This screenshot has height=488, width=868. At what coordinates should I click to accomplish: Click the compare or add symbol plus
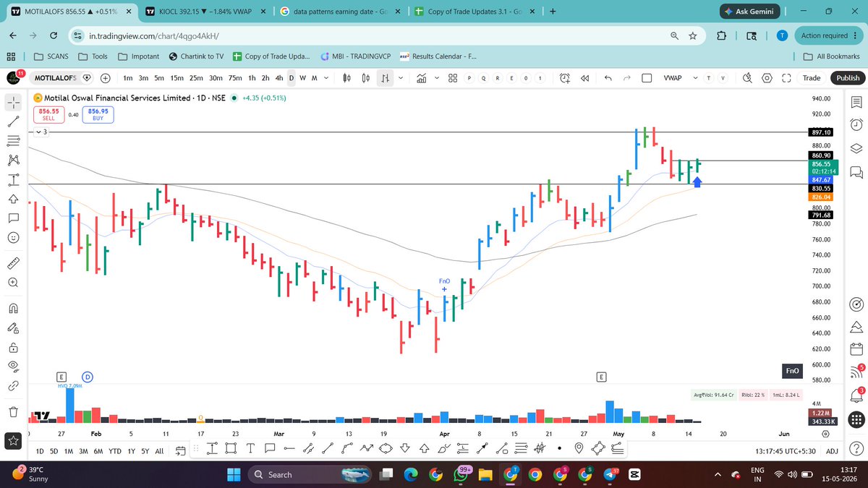106,78
